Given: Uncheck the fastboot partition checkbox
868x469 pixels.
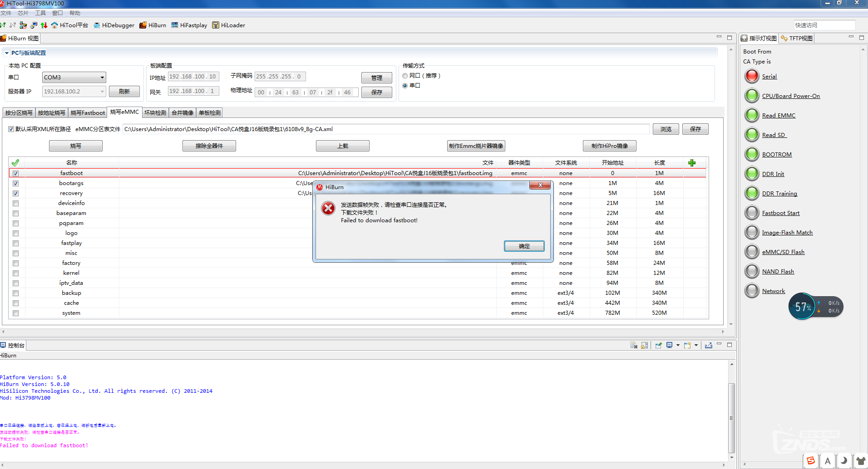Looking at the screenshot, I should (15, 173).
